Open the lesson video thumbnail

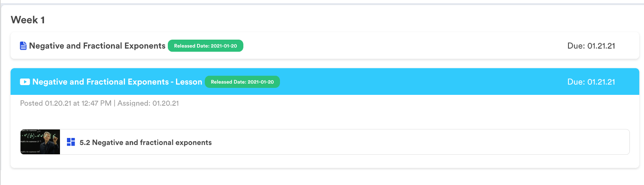40,142
